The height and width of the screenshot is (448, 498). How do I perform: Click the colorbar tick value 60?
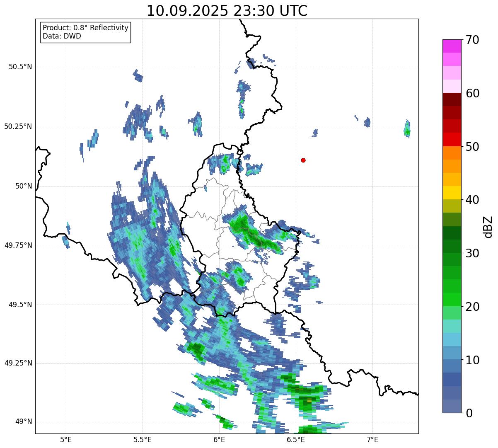click(472, 93)
